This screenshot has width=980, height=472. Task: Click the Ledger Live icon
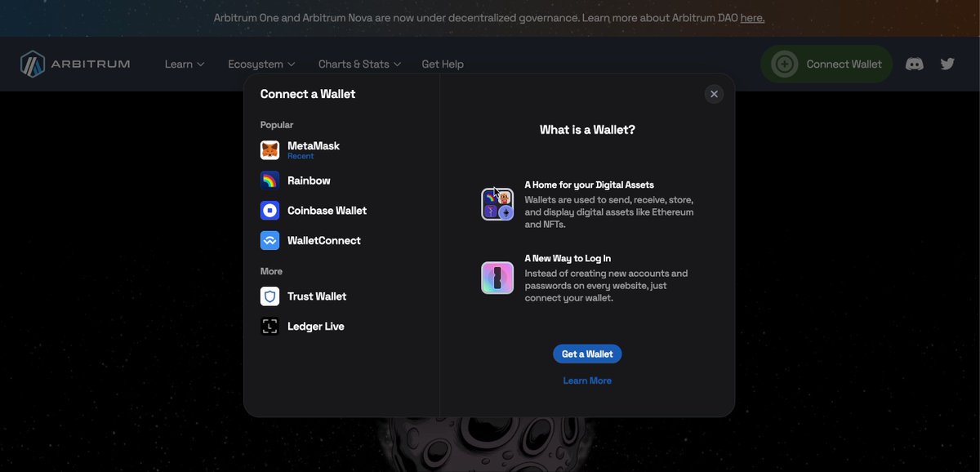tap(269, 327)
